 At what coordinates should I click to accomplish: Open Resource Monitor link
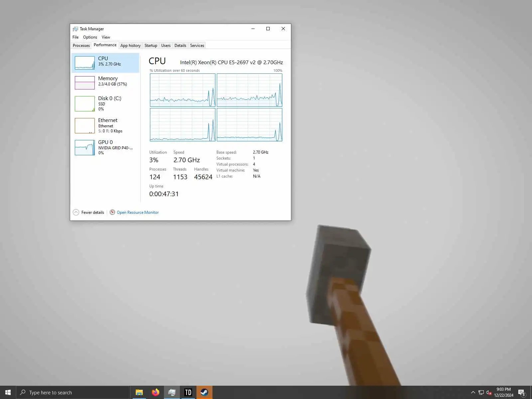click(x=137, y=212)
